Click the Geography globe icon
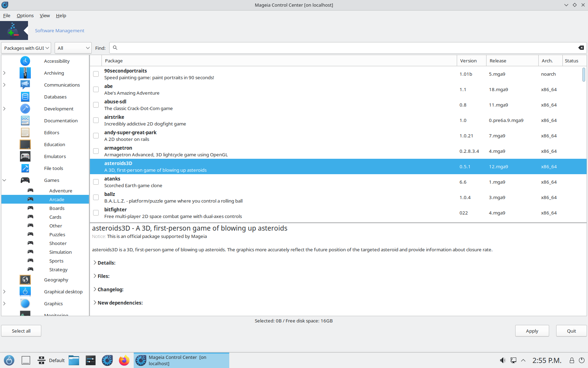This screenshot has height=368, width=588. click(x=25, y=280)
